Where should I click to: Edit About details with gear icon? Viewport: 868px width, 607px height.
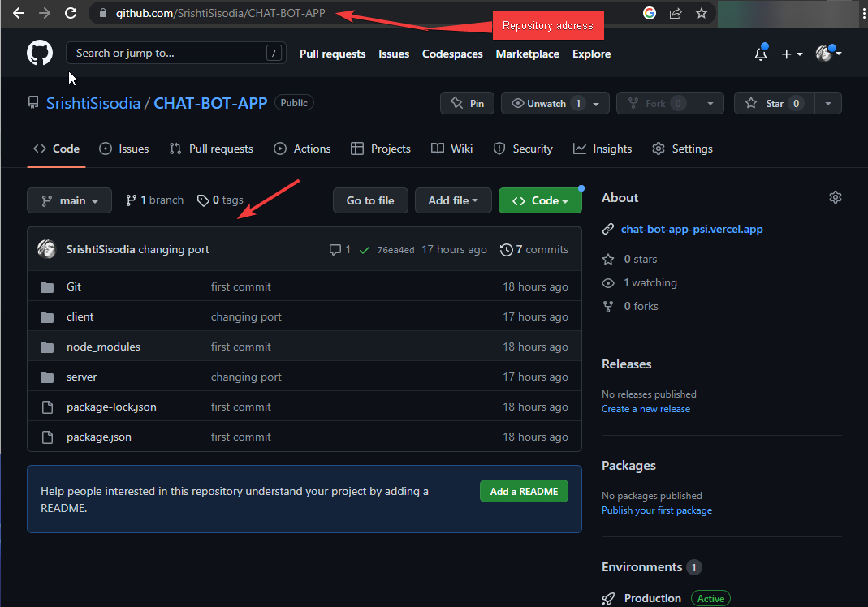pos(836,197)
